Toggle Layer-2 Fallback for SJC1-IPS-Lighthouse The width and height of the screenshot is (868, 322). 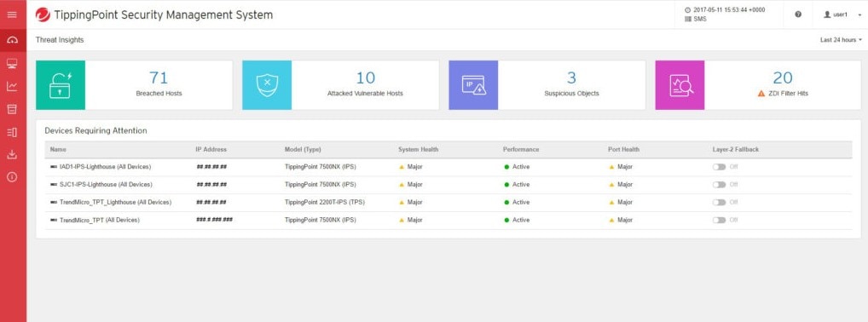tap(719, 184)
